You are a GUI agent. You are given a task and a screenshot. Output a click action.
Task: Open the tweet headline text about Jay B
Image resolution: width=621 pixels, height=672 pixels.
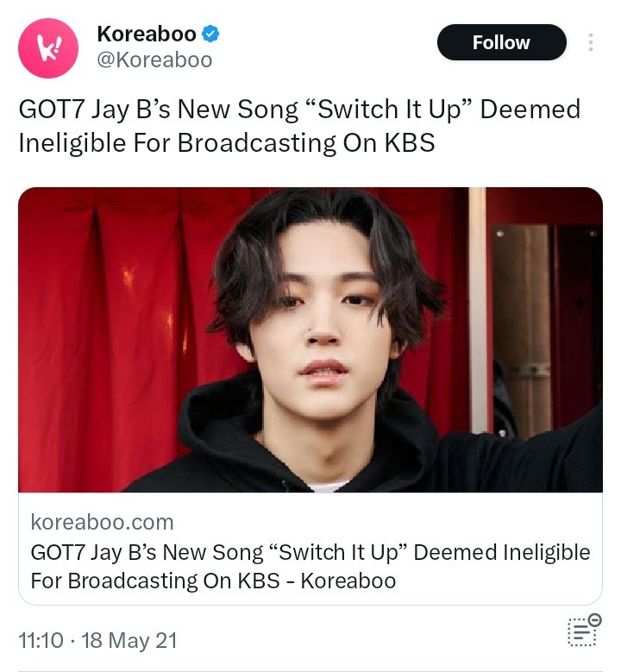point(299,126)
